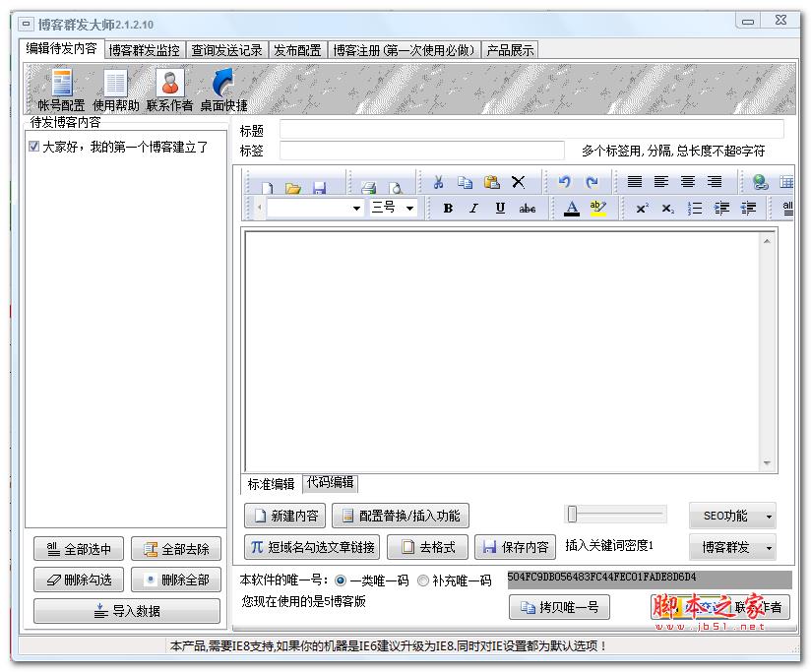Click the 桌面快捷 desktop shortcut icon
811x672 pixels.
click(x=223, y=89)
